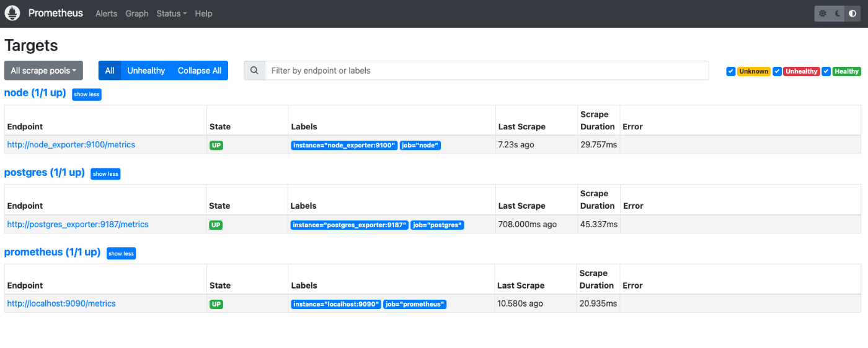Image resolution: width=868 pixels, height=348 pixels.
Task: Open the postgres_exporter:9187 metrics link
Action: pyautogui.click(x=78, y=224)
